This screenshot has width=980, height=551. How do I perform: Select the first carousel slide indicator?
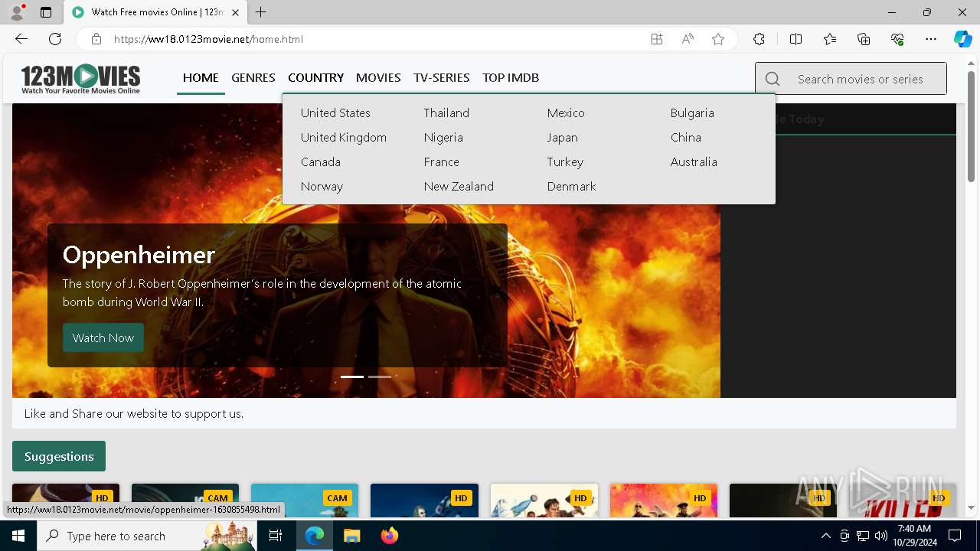pos(352,377)
